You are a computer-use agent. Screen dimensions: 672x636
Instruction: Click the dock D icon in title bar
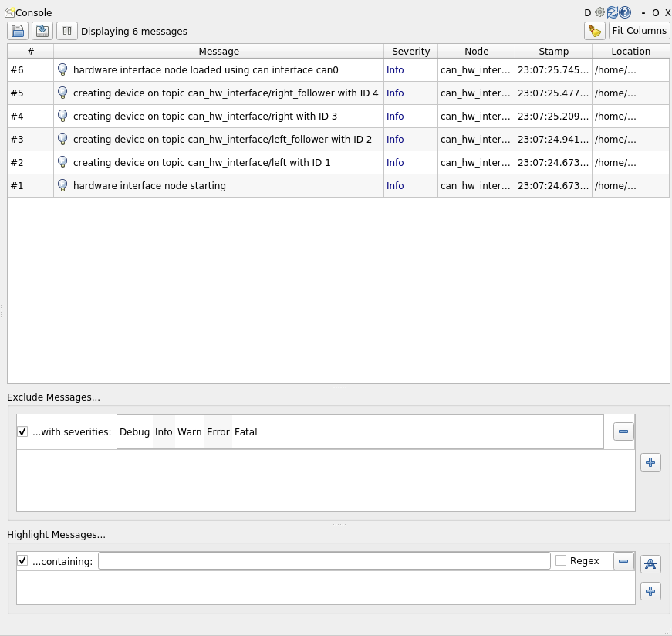(588, 13)
